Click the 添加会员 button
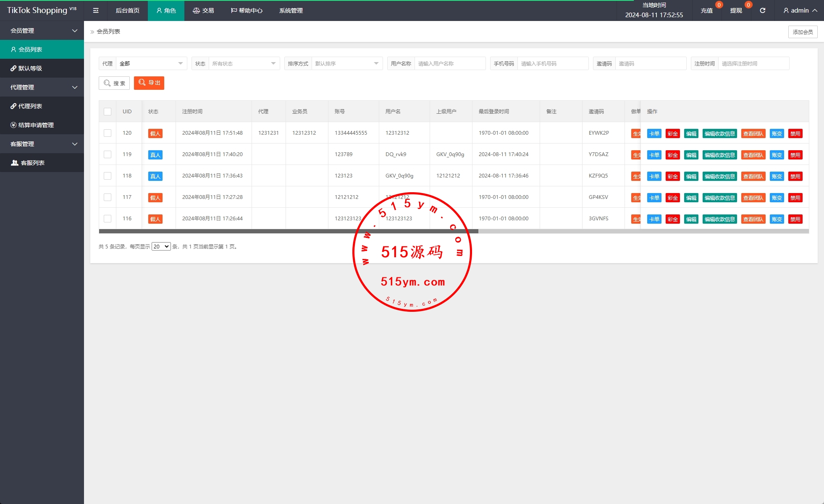 (x=802, y=32)
